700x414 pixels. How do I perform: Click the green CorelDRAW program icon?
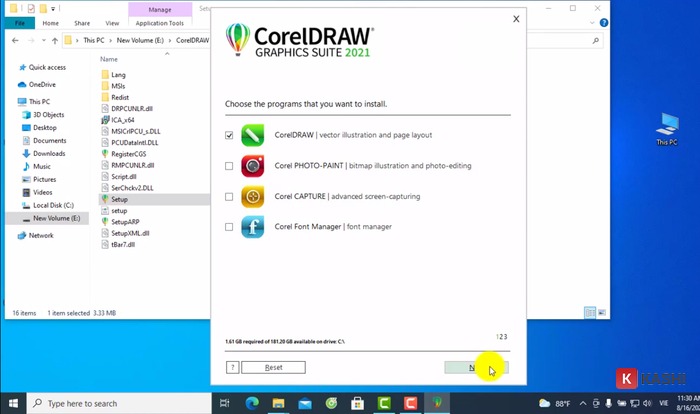point(253,135)
